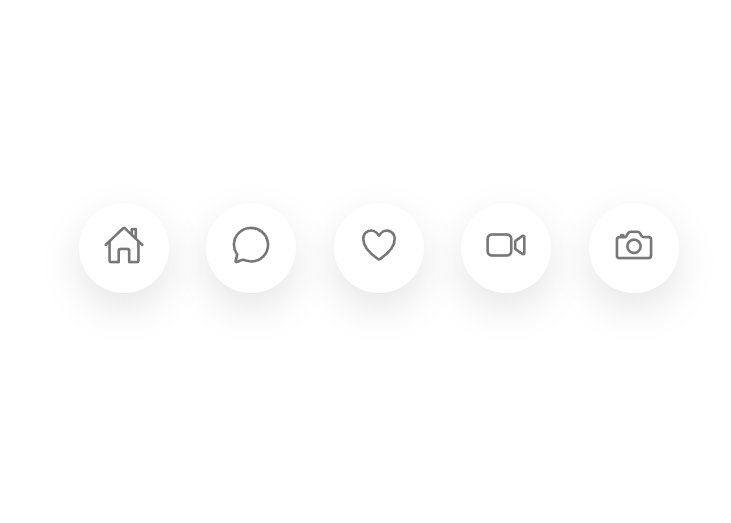Select the heart outline glyph
Screen dimensions: 731x523
point(379,245)
